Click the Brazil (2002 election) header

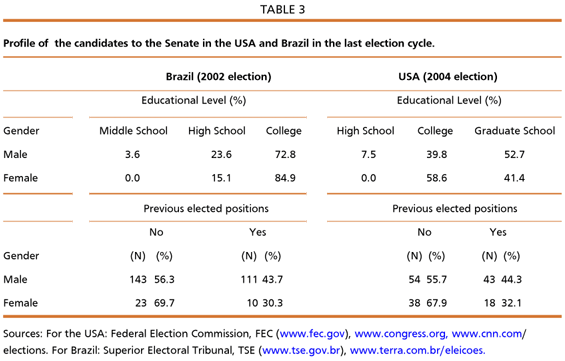(x=218, y=77)
